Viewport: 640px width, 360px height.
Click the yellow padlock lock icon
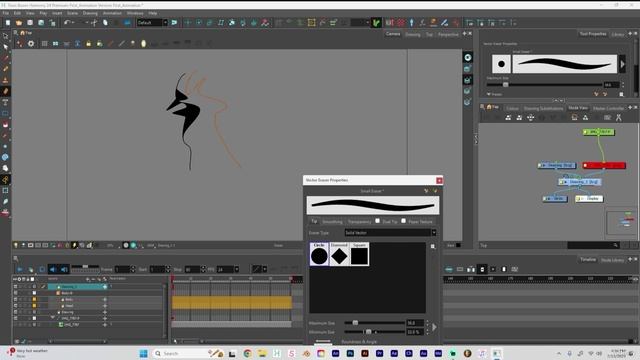[88, 43]
